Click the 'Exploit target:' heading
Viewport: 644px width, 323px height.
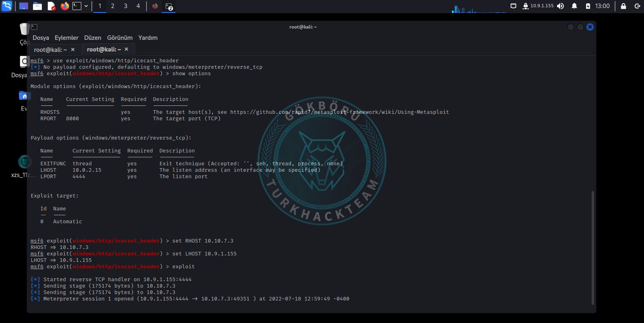pos(55,196)
